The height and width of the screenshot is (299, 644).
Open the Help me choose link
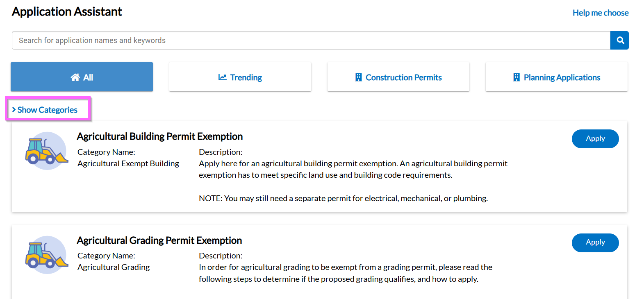(x=601, y=13)
